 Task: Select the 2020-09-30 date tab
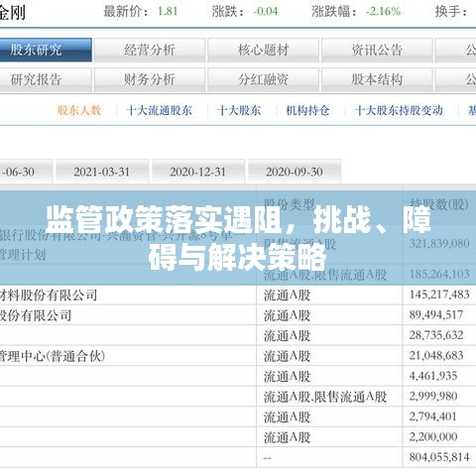pyautogui.click(x=295, y=172)
